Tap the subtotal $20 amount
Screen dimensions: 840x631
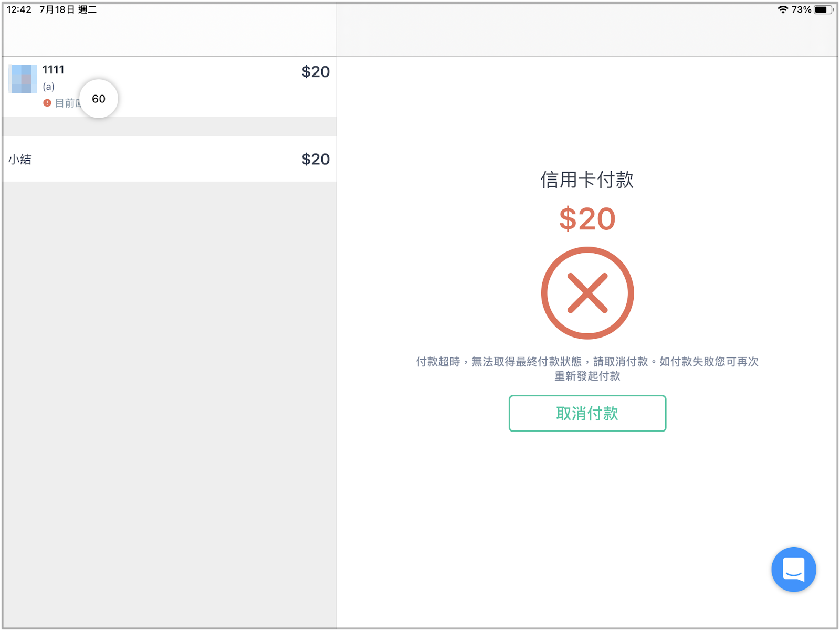tap(316, 159)
